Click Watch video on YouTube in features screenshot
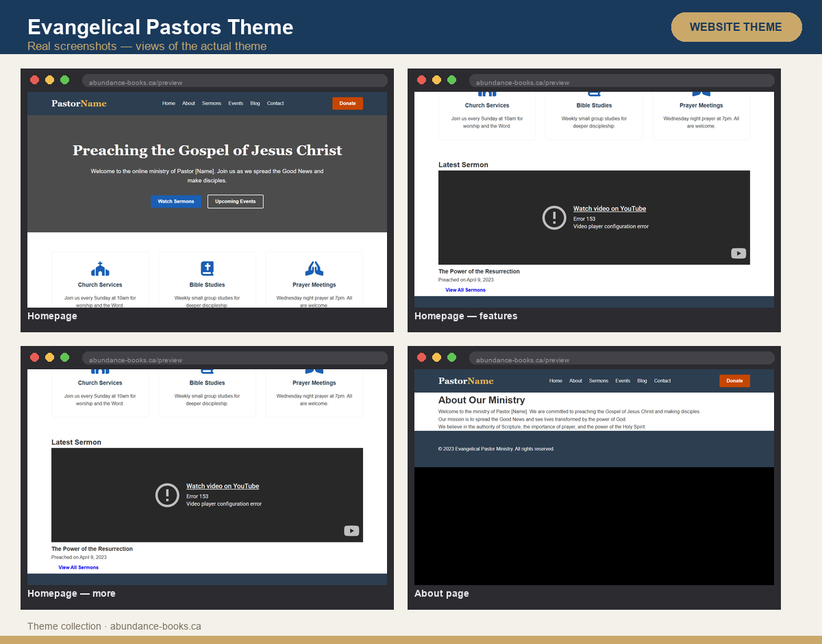Screen dimensions: 822x644 click(610, 209)
